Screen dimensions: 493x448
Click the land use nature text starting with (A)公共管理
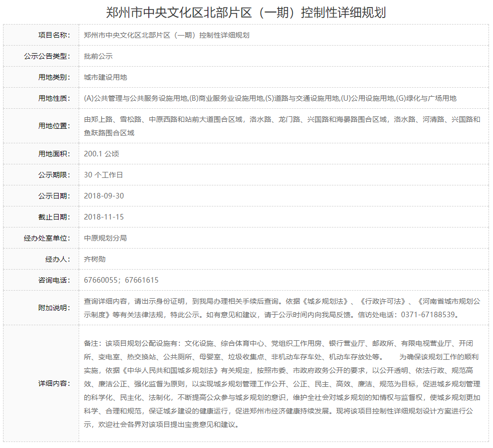pyautogui.click(x=270, y=98)
